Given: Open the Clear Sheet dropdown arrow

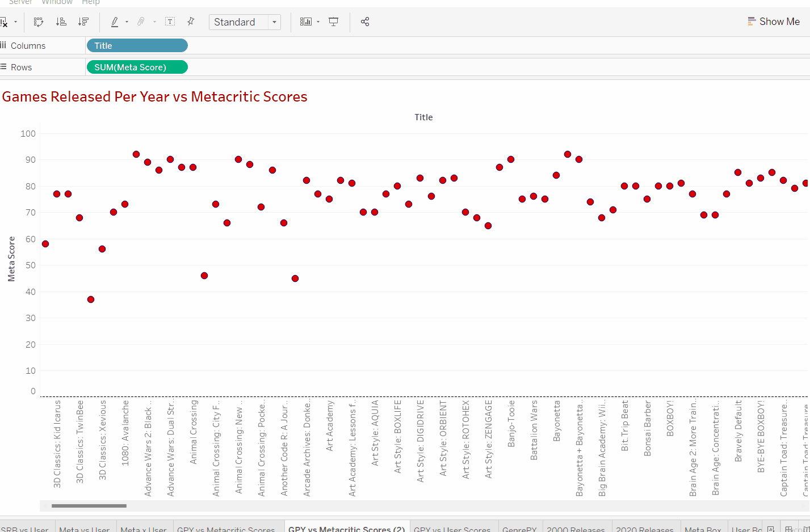Looking at the screenshot, I should click(x=15, y=22).
